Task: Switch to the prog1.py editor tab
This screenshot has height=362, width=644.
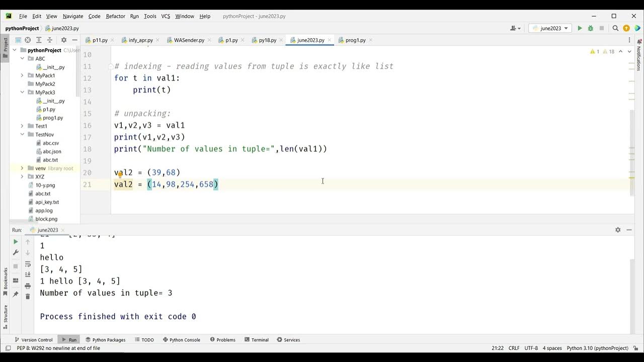Action: point(355,40)
